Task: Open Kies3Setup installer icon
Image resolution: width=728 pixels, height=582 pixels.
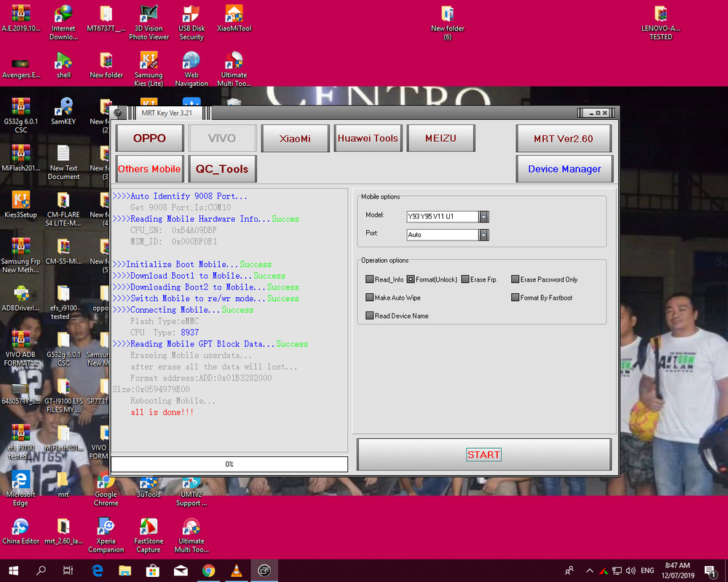Action: pyautogui.click(x=20, y=204)
